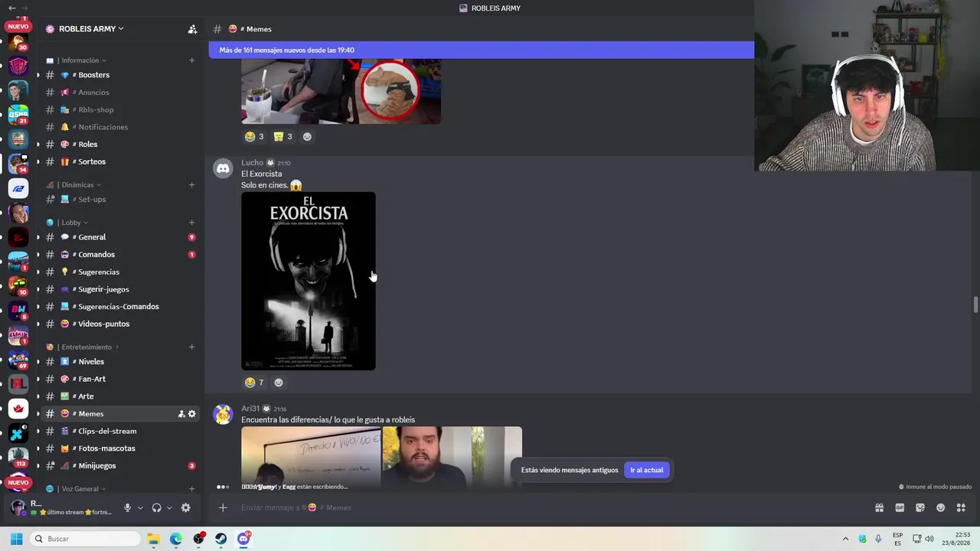
Task: Open the apps launcher icon in message bar
Action: [x=961, y=507]
